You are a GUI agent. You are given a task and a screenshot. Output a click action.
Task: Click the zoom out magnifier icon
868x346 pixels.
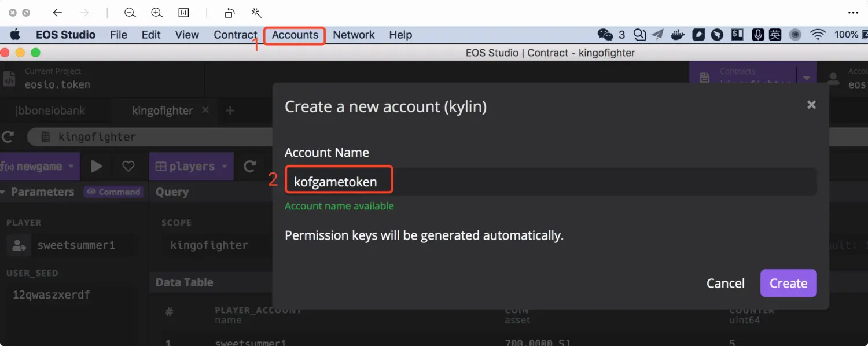(130, 13)
